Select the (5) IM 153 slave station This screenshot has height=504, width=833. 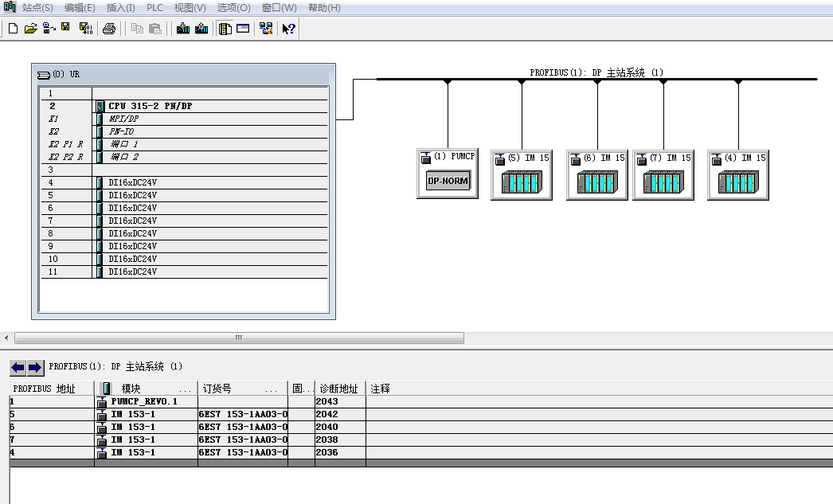coord(522,175)
